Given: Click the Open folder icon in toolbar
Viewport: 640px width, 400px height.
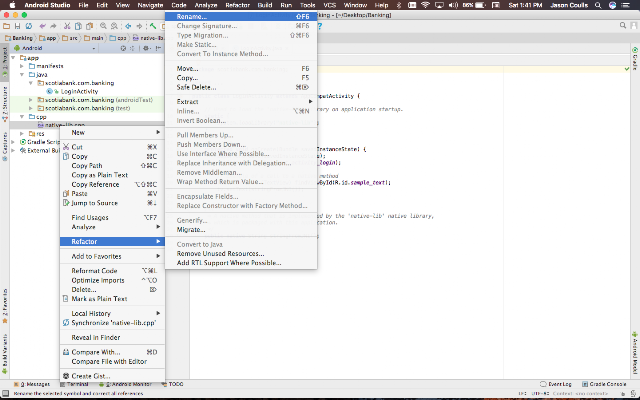Looking at the screenshot, I should point(6,26).
